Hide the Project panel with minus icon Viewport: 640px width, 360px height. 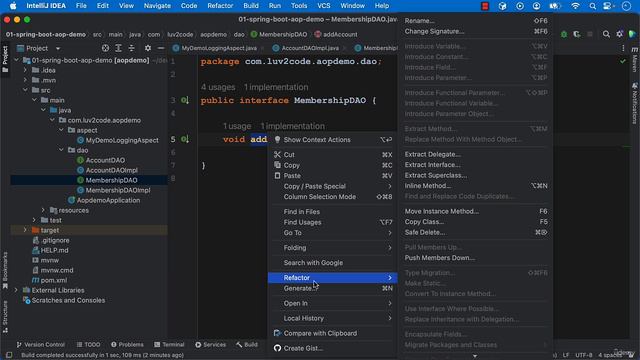[161, 48]
